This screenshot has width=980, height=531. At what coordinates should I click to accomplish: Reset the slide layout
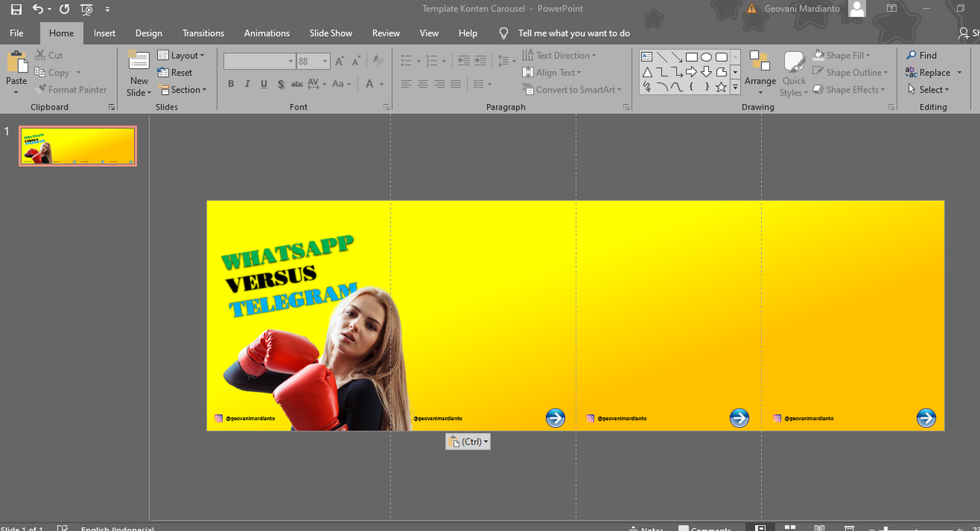point(175,73)
